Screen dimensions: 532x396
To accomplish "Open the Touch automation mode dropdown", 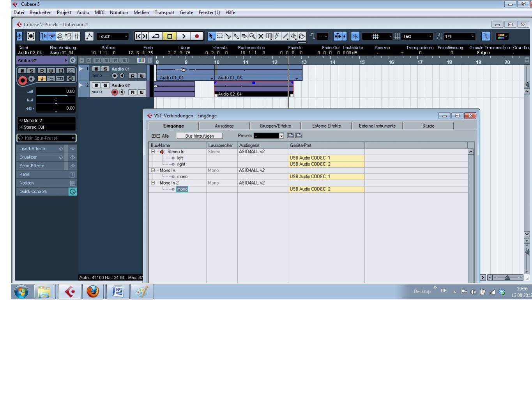I will pos(113,36).
